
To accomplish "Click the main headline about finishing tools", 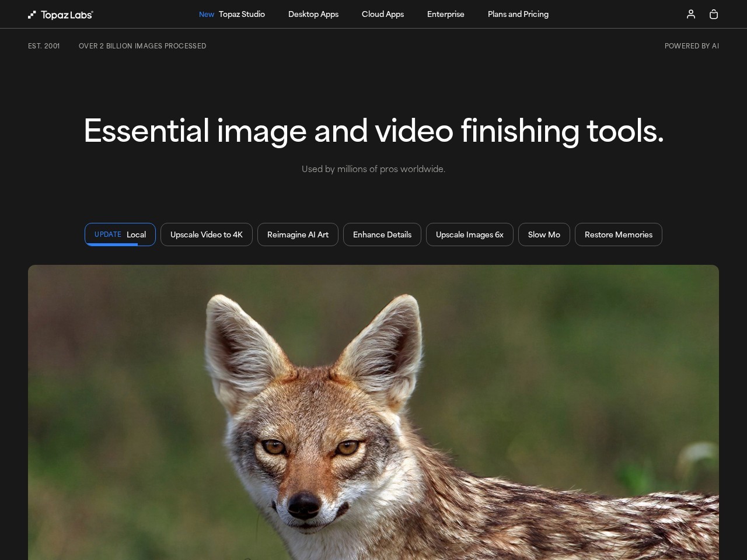I will (x=373, y=131).
